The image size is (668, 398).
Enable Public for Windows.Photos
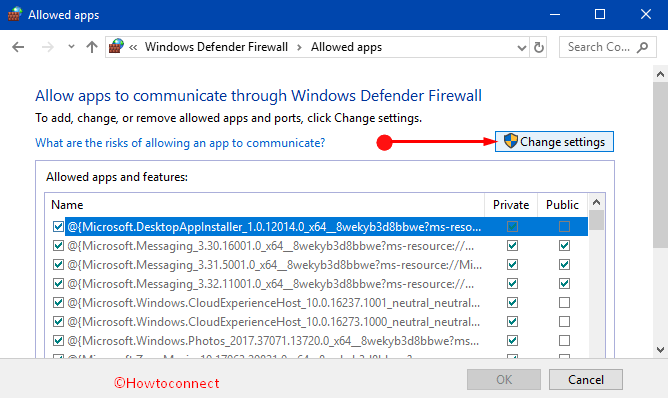(564, 341)
